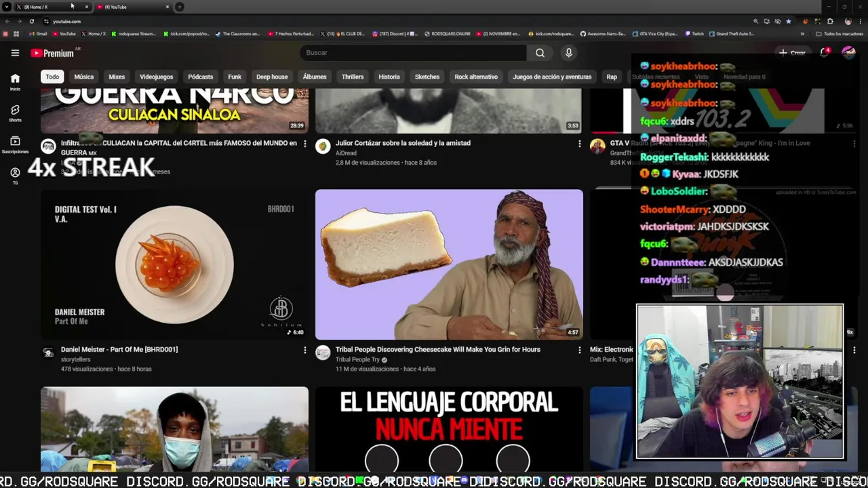Open the Daniel Meister - Part Of Me title
The height and width of the screenshot is (488, 868).
[x=119, y=349]
